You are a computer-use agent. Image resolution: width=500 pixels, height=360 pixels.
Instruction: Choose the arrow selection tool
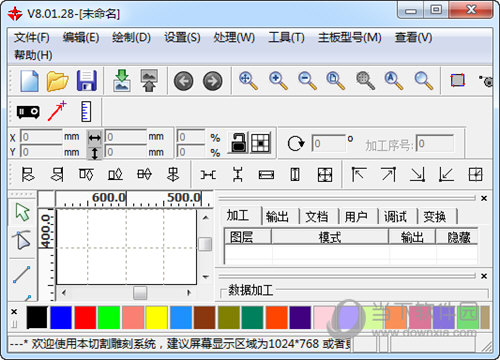click(22, 212)
